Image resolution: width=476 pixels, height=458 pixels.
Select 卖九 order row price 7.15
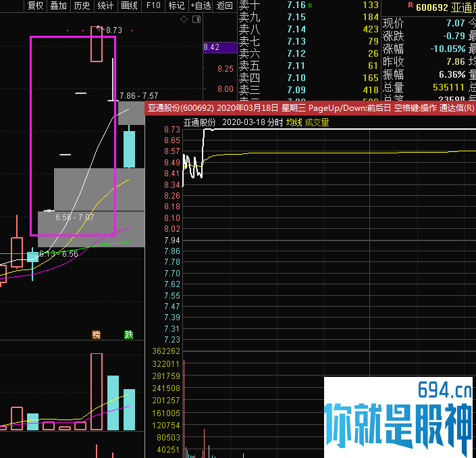(296, 18)
